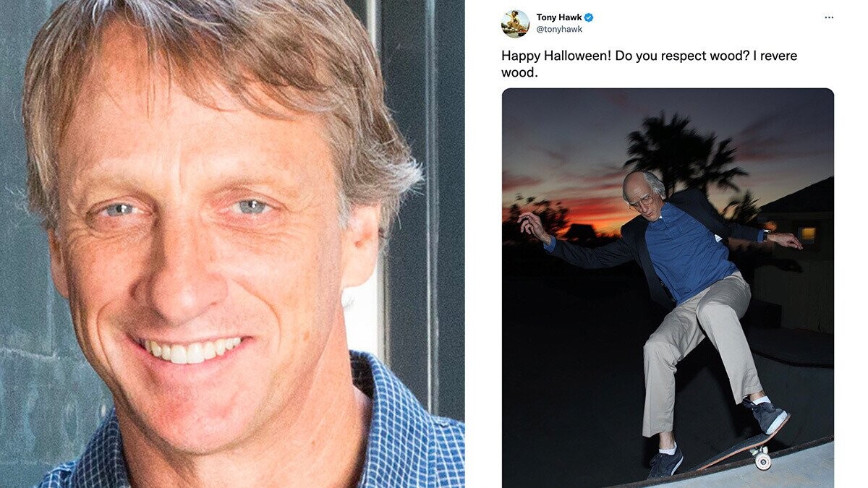Select the "Happy Halloween!" tweet text
This screenshot has height=488, width=868.
point(650,64)
